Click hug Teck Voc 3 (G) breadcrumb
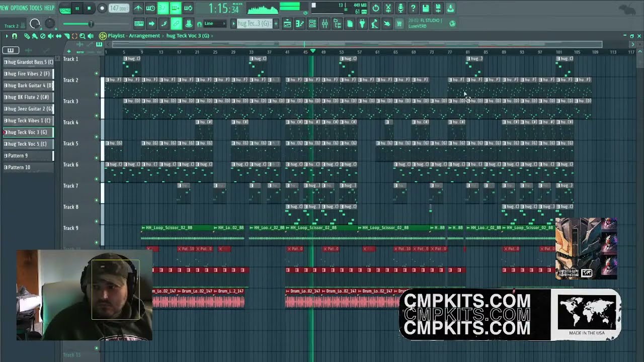The image size is (644, 362). tap(188, 36)
